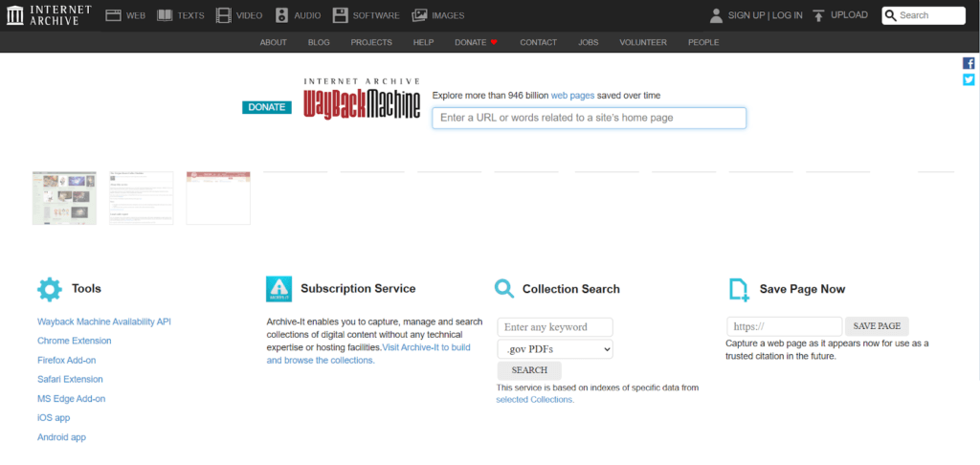Open the Texts book icon

click(165, 15)
